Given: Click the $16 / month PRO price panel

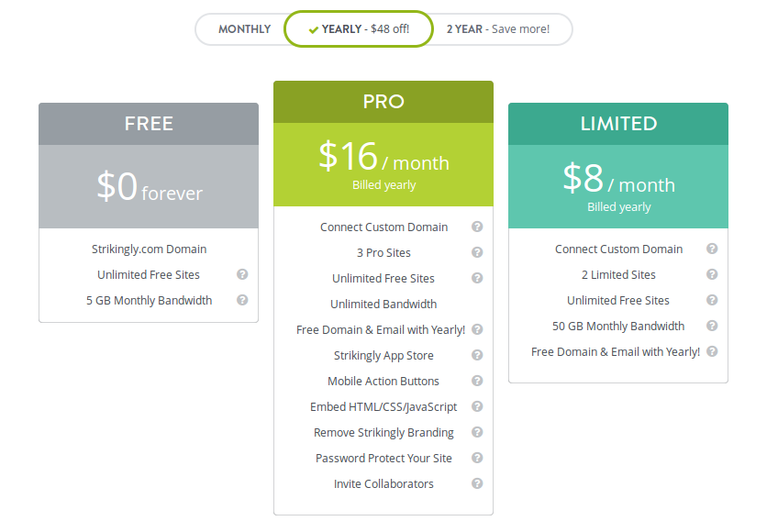Looking at the screenshot, I should pyautogui.click(x=383, y=165).
